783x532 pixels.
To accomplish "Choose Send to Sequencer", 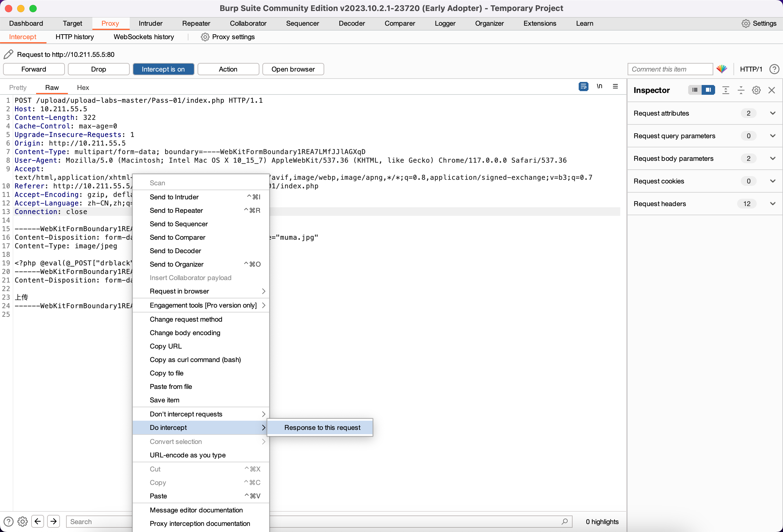I will (201, 224).
